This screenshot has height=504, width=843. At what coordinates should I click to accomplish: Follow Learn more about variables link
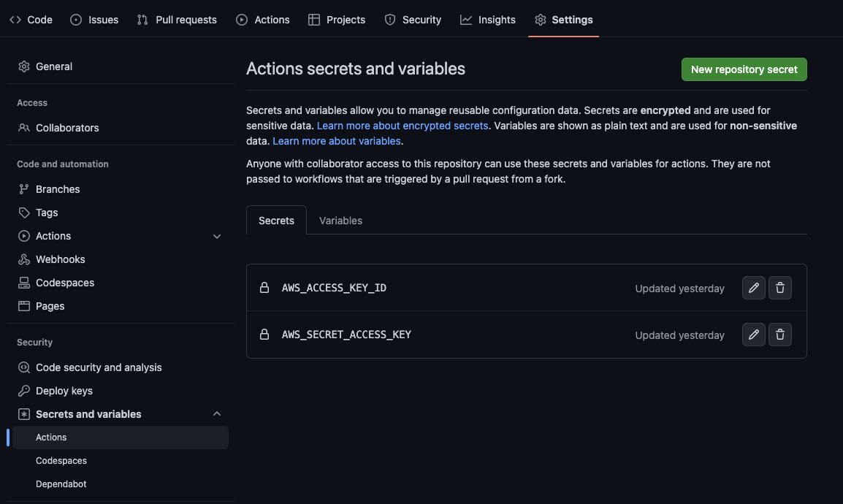pos(337,140)
